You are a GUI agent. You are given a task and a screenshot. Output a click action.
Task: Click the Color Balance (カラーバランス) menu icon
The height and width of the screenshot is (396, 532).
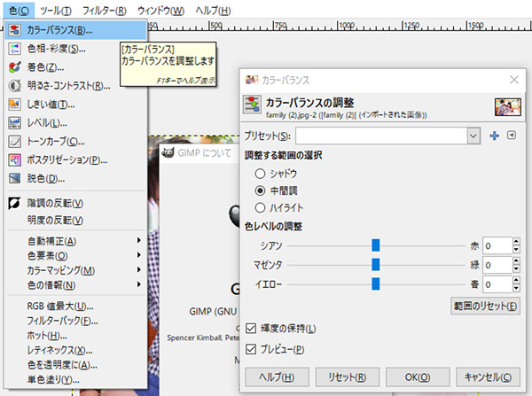click(x=14, y=29)
